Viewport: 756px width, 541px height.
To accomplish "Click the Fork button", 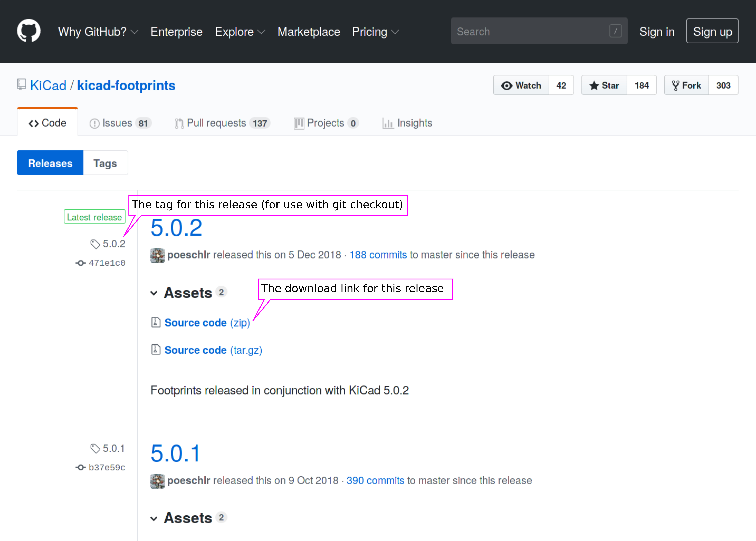I will pos(687,85).
